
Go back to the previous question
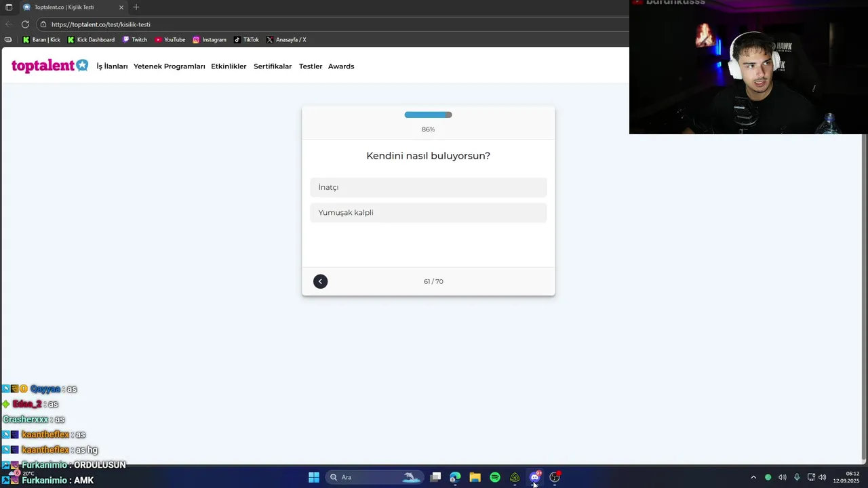[x=320, y=281]
